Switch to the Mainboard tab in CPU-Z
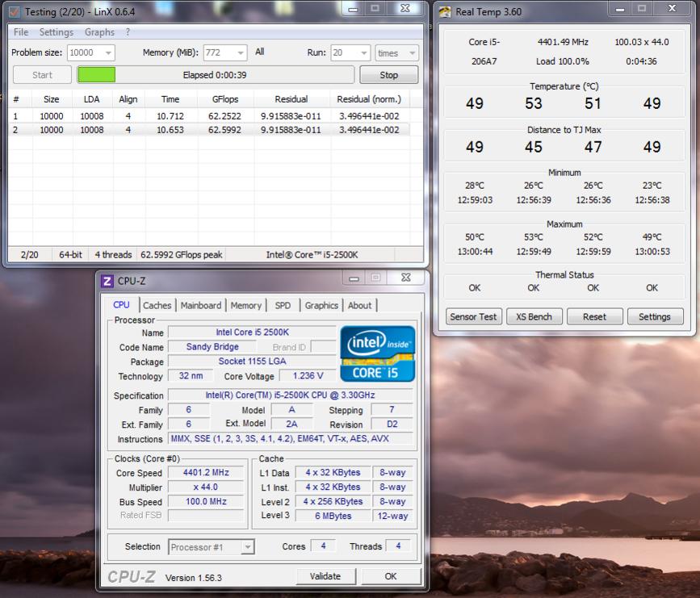Image resolution: width=700 pixels, height=598 pixels. pos(201,306)
